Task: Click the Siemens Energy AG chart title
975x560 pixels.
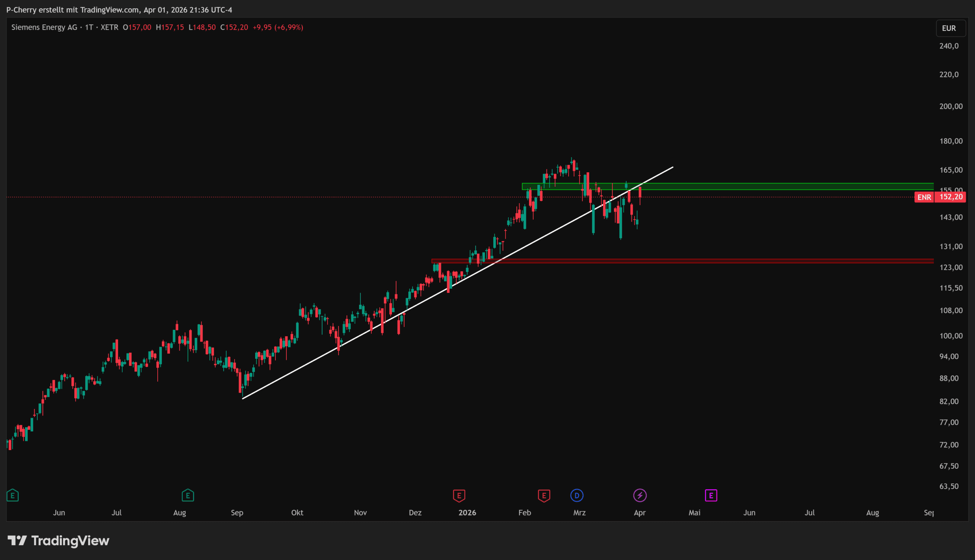Action: coord(44,27)
